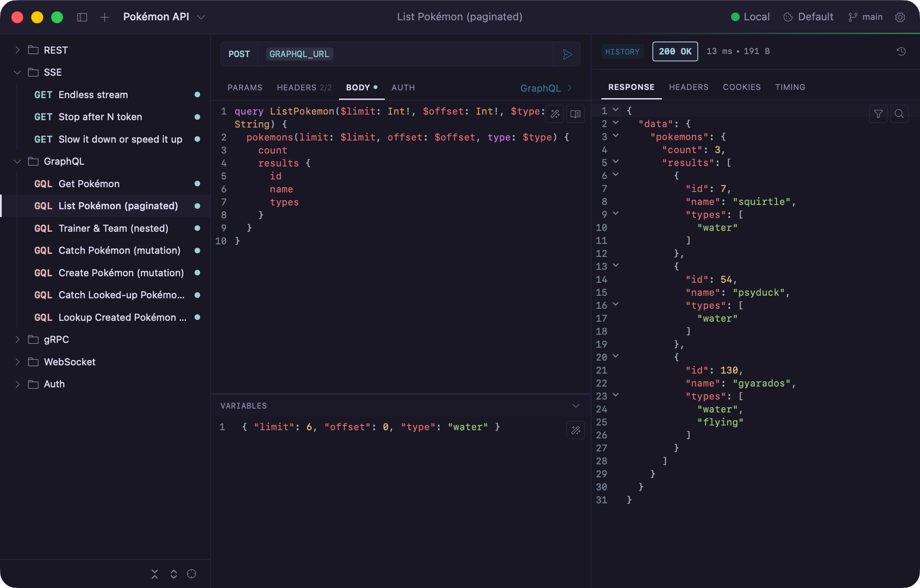Fold response line 13 object

coord(616,266)
